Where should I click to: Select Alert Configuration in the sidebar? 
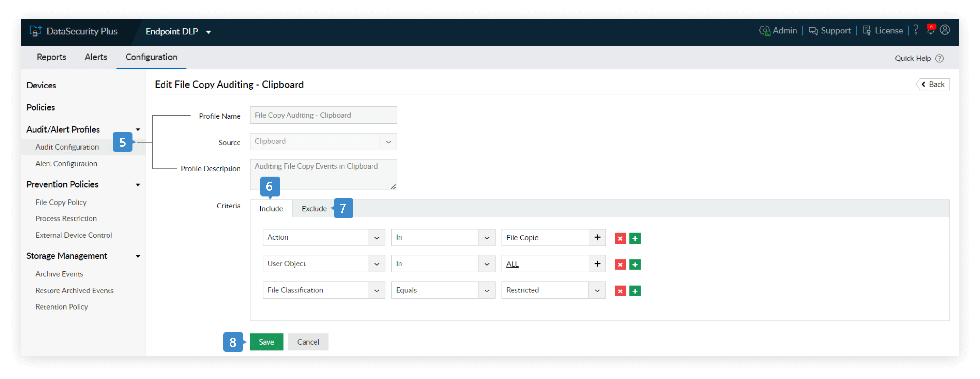click(x=66, y=164)
